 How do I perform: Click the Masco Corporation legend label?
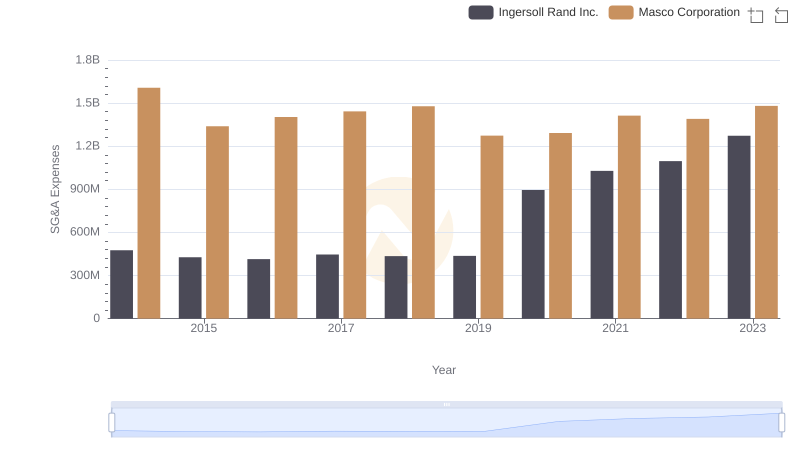point(689,12)
